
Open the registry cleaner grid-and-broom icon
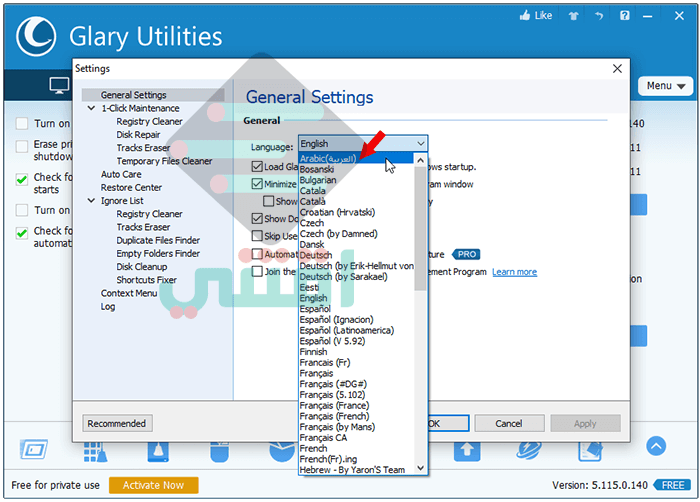point(95,451)
